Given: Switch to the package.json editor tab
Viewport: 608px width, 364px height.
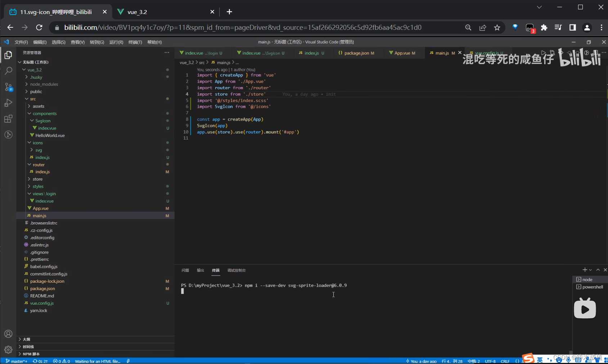Looking at the screenshot, I should [356, 53].
